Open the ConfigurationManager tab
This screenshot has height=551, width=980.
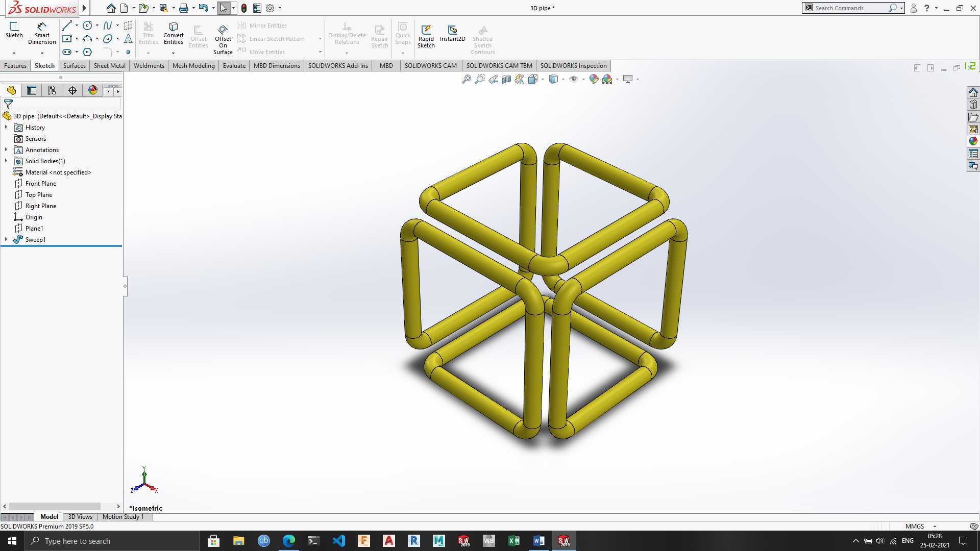tap(52, 91)
